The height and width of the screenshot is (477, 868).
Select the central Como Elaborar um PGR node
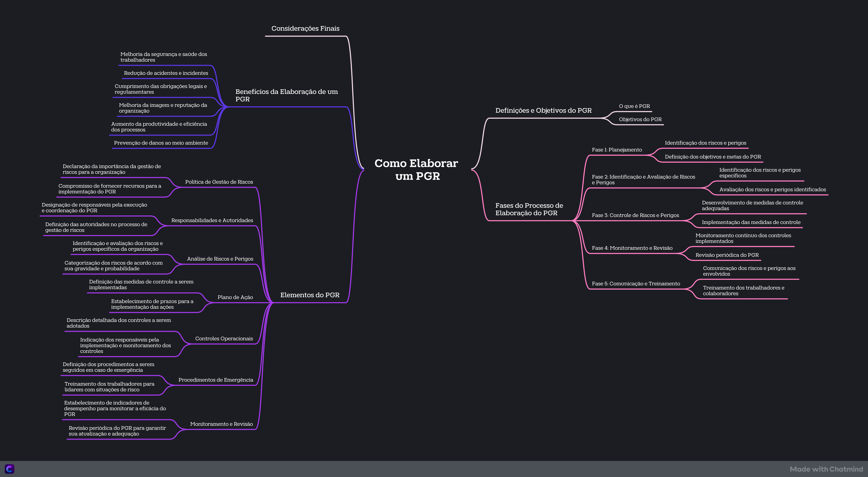tap(416, 169)
